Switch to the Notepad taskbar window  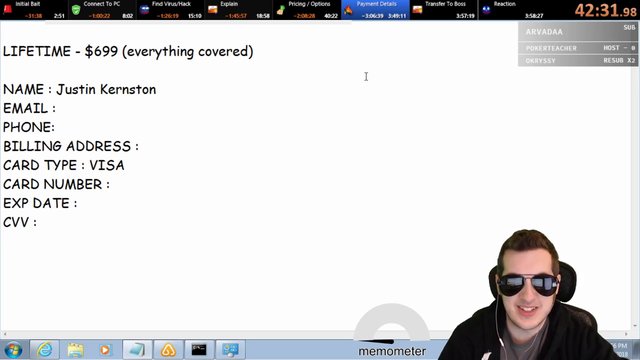(137, 350)
